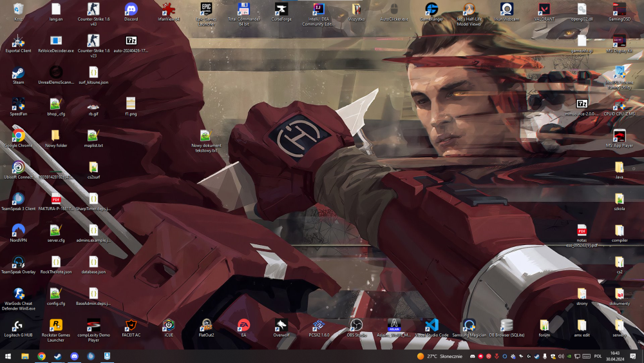Select the SpeedFan desktop icon
644x363 pixels.
pyautogui.click(x=18, y=106)
